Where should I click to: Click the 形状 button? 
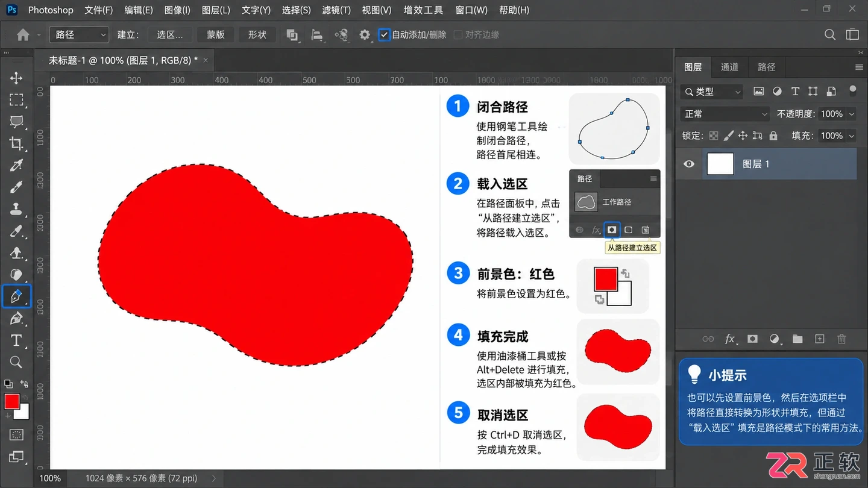coord(257,35)
